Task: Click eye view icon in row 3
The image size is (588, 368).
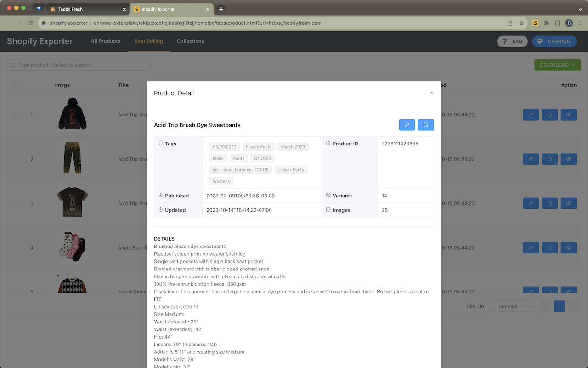Action: coord(569,203)
